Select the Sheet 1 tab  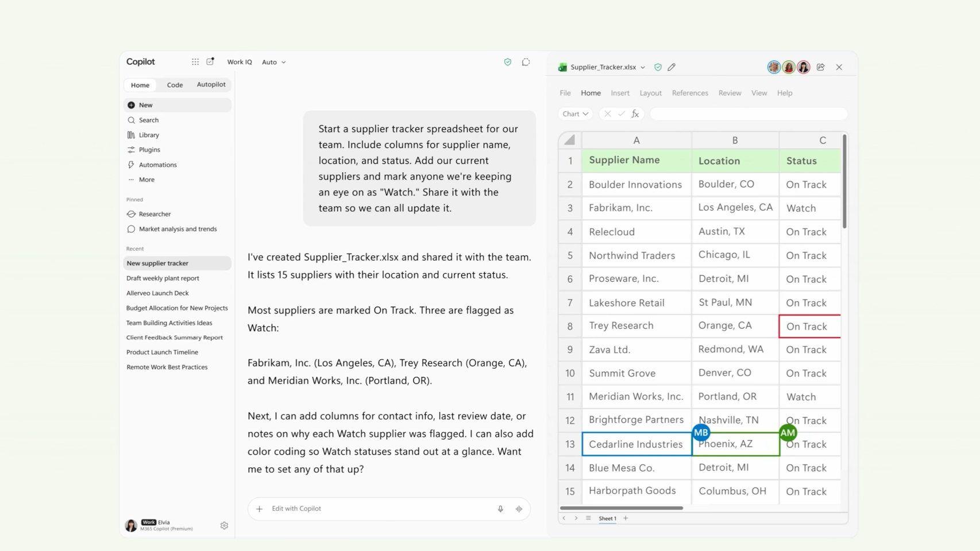point(607,518)
